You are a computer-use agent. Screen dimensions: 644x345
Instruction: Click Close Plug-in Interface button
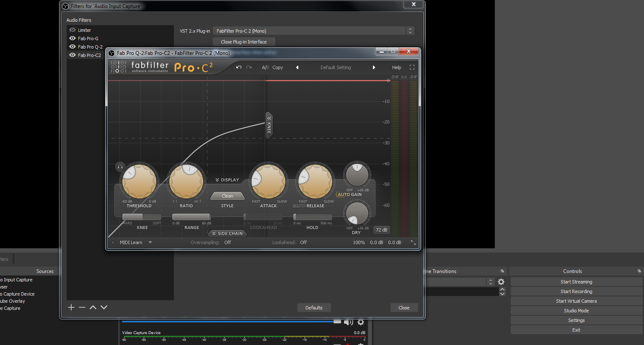point(244,42)
